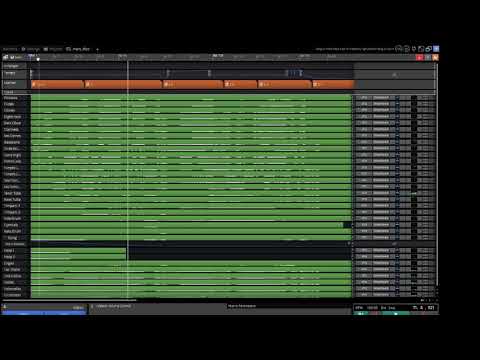Select the Bass Tuba track
480x360 pixels.
(x=16, y=200)
